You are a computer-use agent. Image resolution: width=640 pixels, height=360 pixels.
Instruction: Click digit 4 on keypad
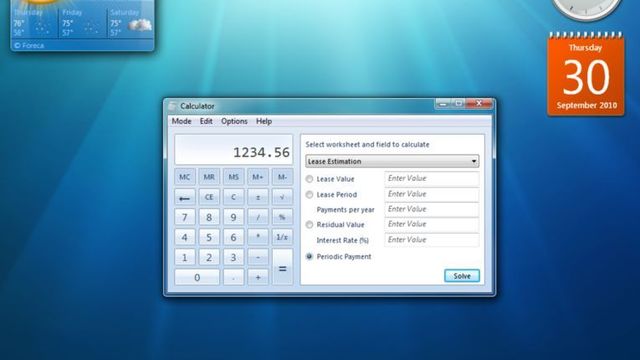184,237
